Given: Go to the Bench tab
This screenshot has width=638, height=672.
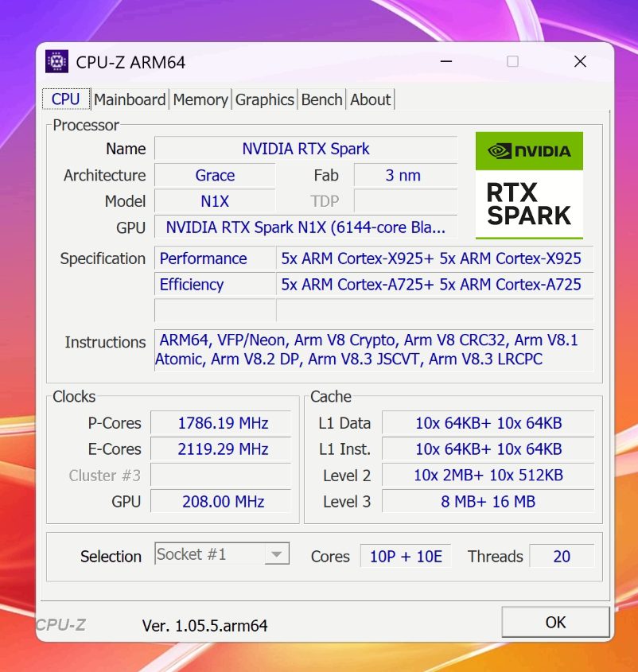Looking at the screenshot, I should click(321, 99).
